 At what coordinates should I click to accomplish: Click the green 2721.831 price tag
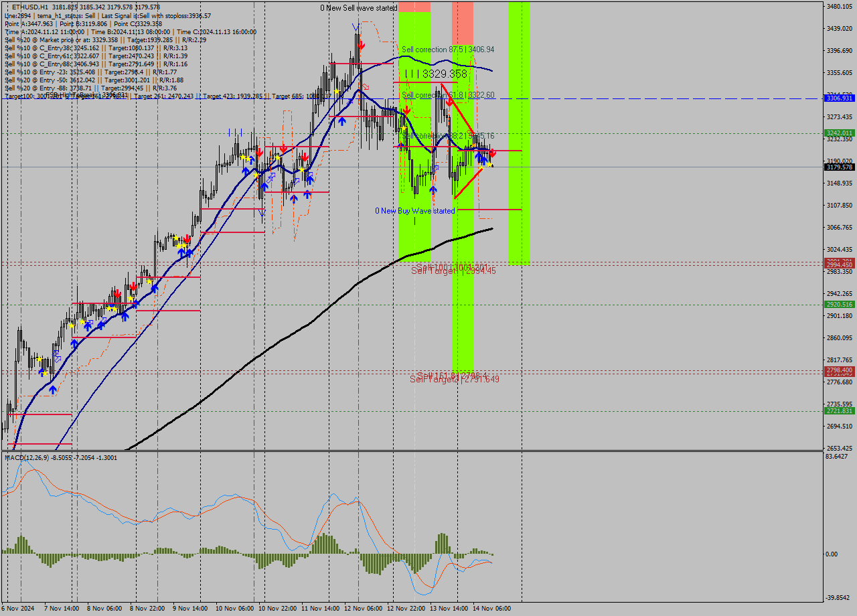(x=840, y=411)
